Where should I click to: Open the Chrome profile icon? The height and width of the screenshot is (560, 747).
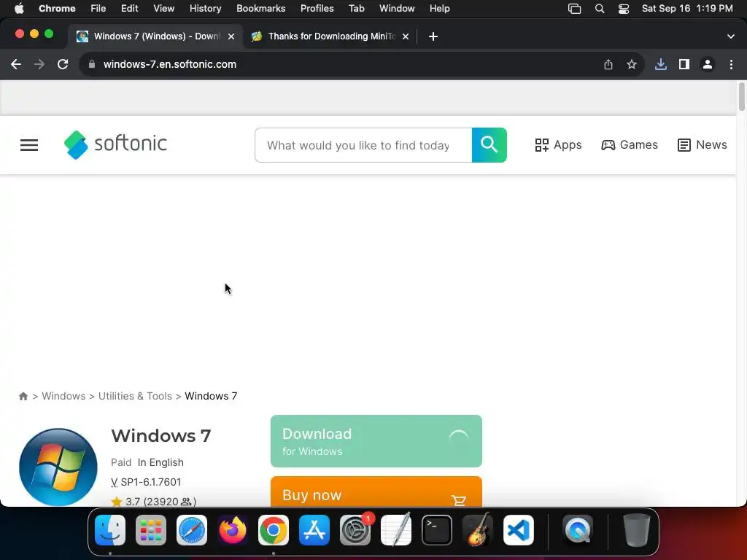pyautogui.click(x=708, y=64)
